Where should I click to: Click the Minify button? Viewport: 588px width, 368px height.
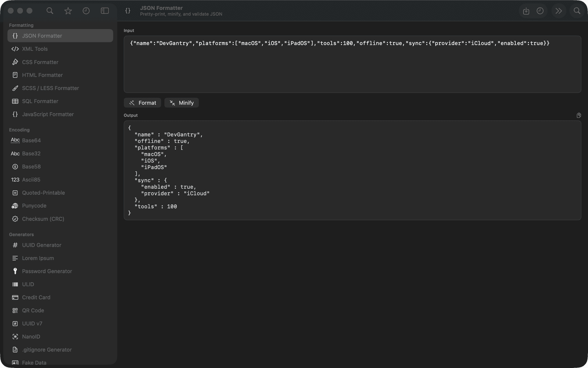[182, 103]
